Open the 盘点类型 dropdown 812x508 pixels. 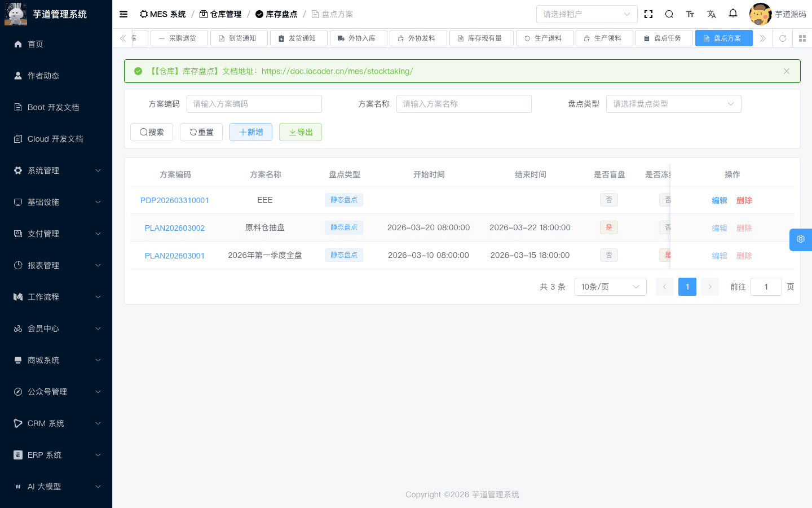673,104
